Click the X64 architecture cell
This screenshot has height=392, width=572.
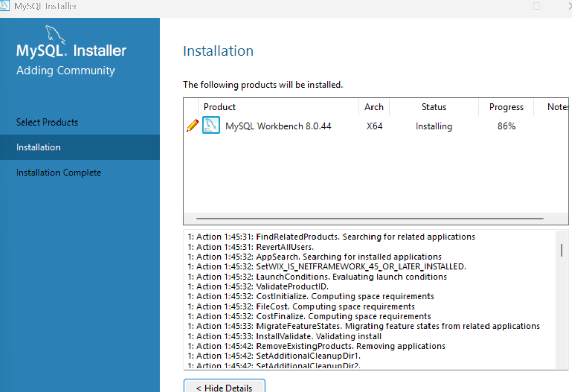[374, 126]
